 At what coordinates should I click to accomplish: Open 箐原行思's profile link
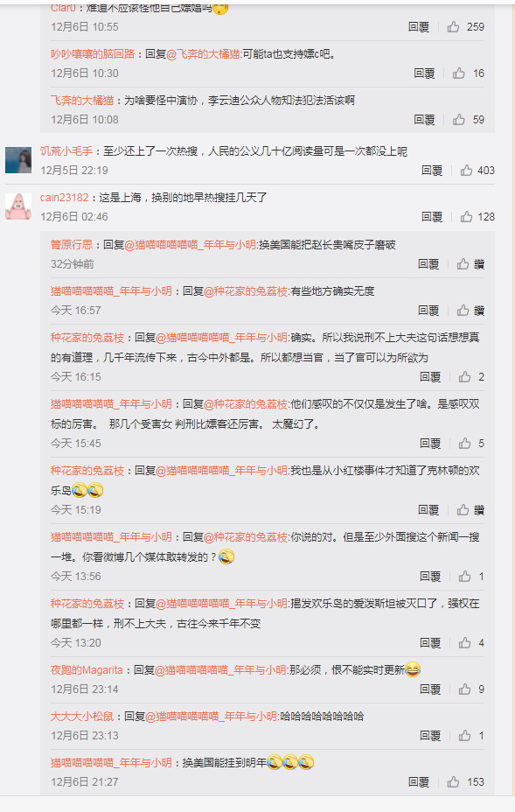pyautogui.click(x=72, y=245)
